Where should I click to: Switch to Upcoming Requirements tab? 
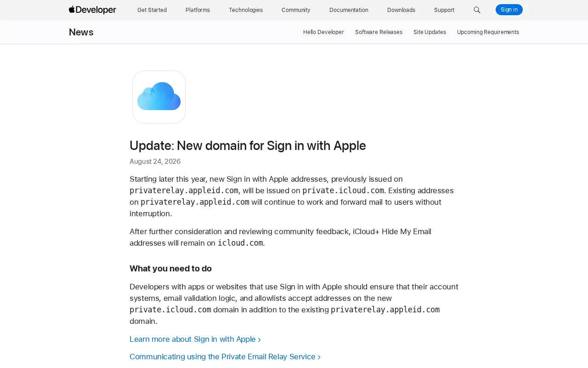pos(488,32)
